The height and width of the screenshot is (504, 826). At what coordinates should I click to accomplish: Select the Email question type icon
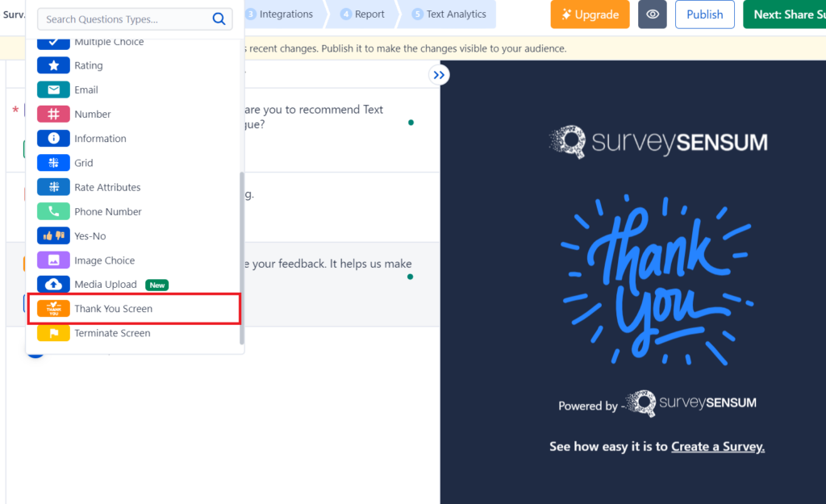point(53,90)
